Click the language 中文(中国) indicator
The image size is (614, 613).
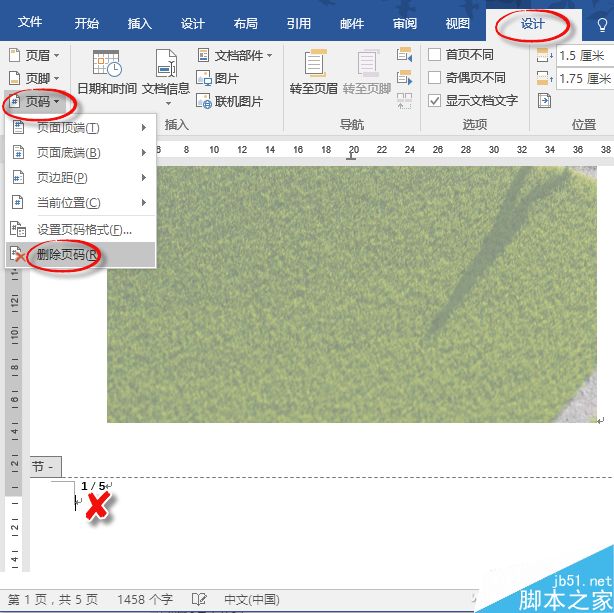[251, 599]
